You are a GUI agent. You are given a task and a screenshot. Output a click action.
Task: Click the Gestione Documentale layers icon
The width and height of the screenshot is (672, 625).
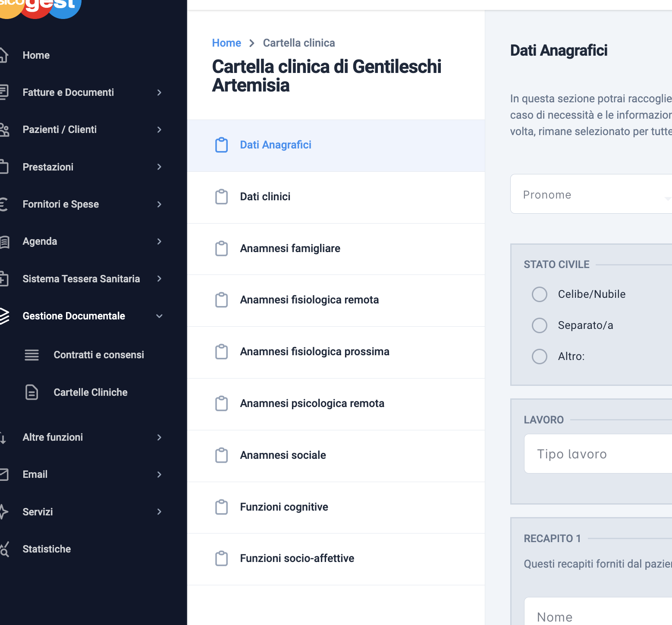point(3,316)
